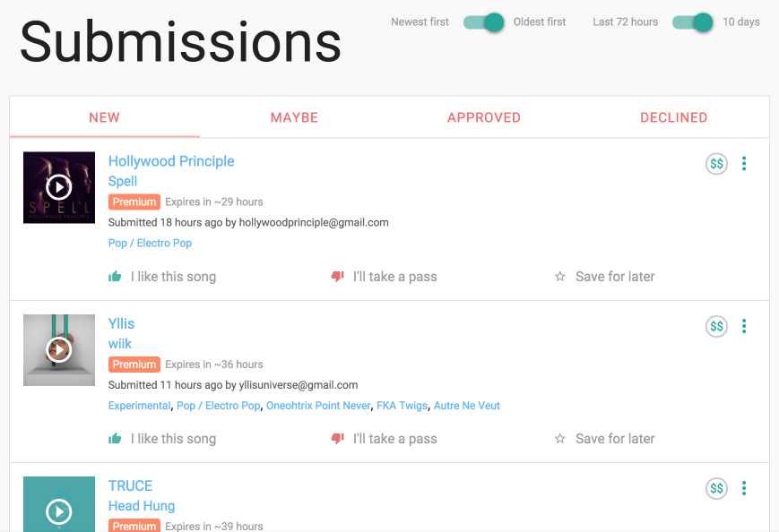Screen dimensions: 779x532
Task: Star "Save for later" on the Yllis submission
Action: coord(559,438)
